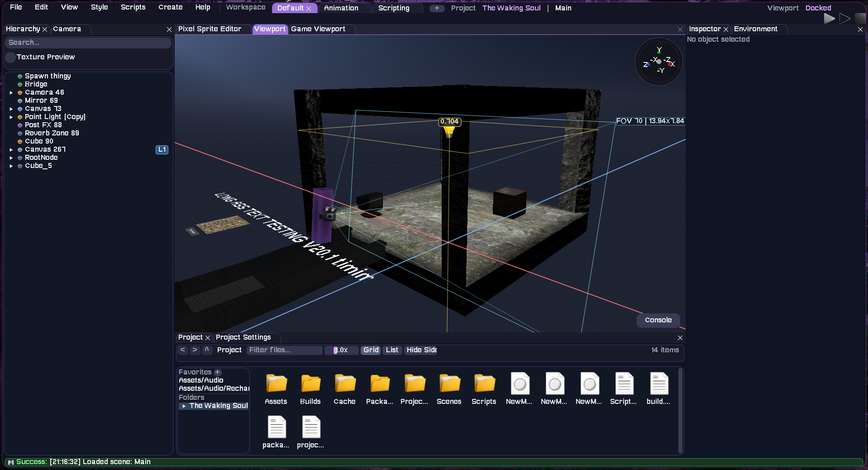
Task: Switch the Project browser to List view
Action: tap(391, 350)
